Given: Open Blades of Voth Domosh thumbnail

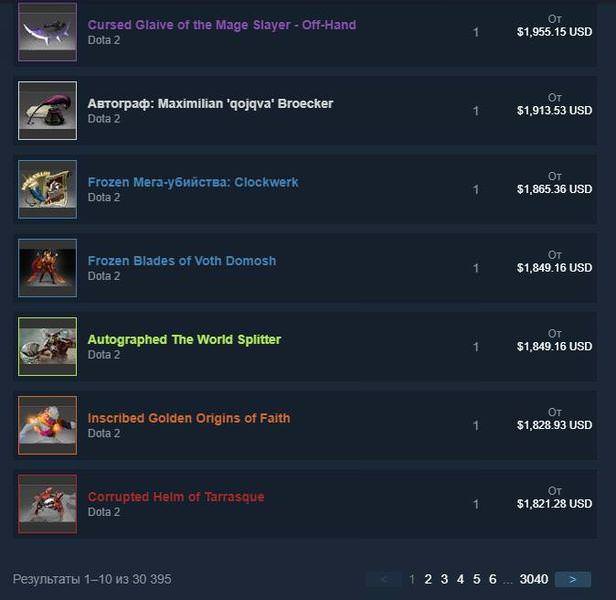Looking at the screenshot, I should [48, 268].
